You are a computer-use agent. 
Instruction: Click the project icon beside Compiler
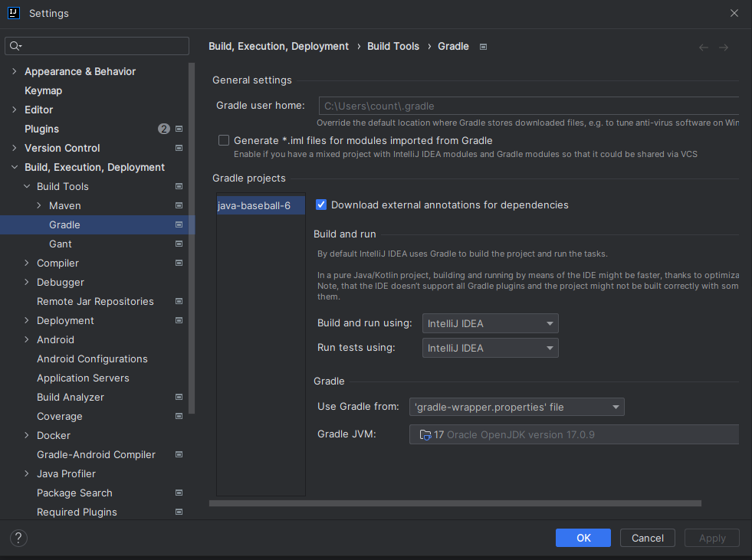179,264
